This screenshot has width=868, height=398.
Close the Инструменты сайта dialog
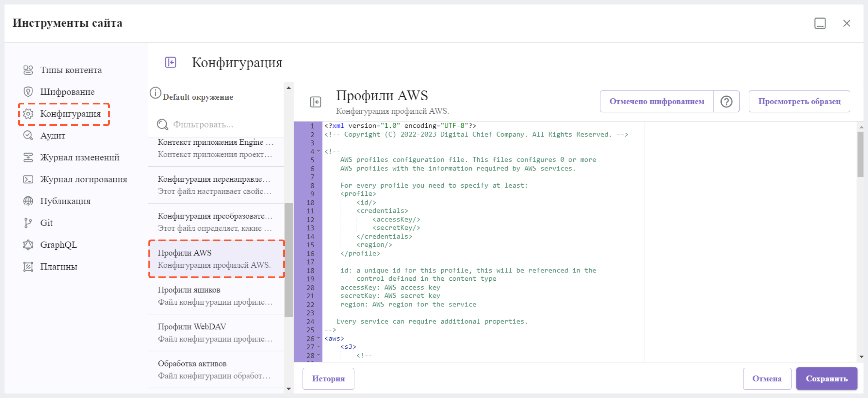pos(846,23)
